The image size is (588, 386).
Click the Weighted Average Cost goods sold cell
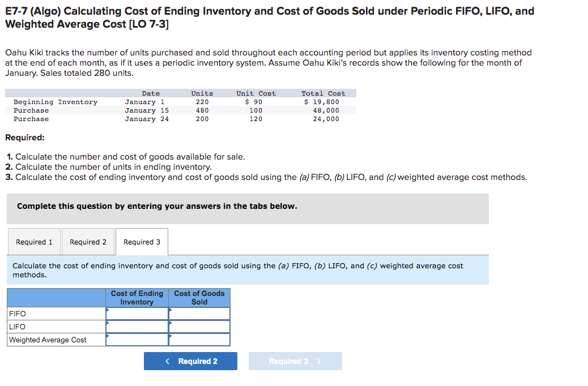(199, 340)
